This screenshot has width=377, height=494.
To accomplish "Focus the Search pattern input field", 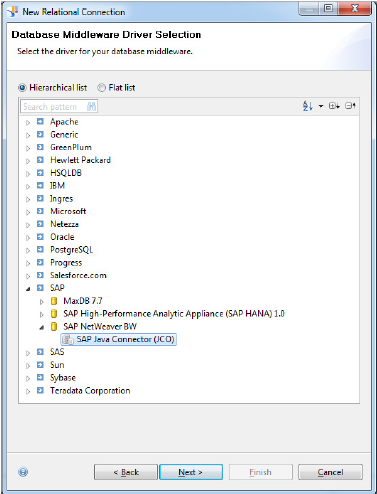I will tap(53, 106).
